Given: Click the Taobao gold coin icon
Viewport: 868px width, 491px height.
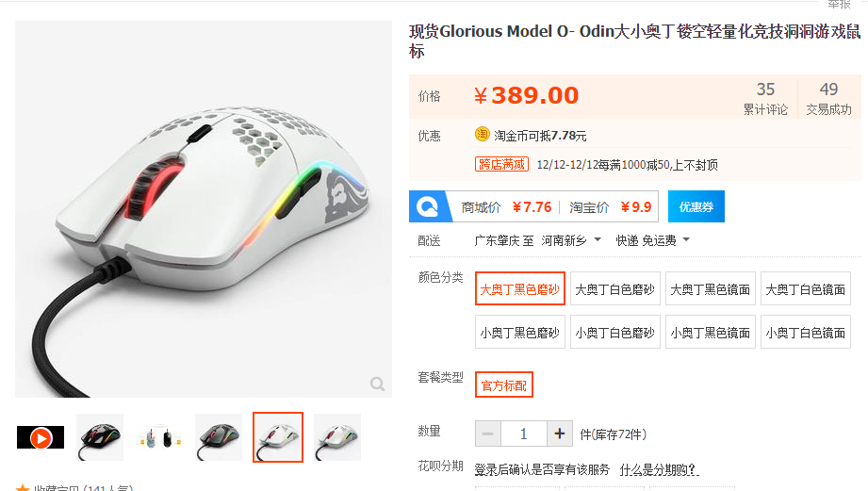Looking at the screenshot, I should click(483, 134).
